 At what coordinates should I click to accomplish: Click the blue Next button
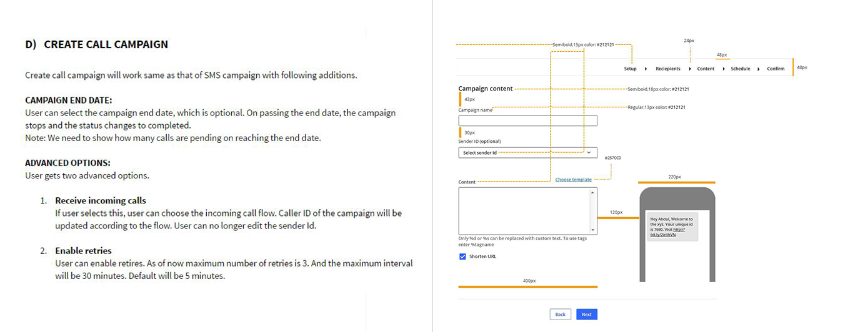click(586, 315)
